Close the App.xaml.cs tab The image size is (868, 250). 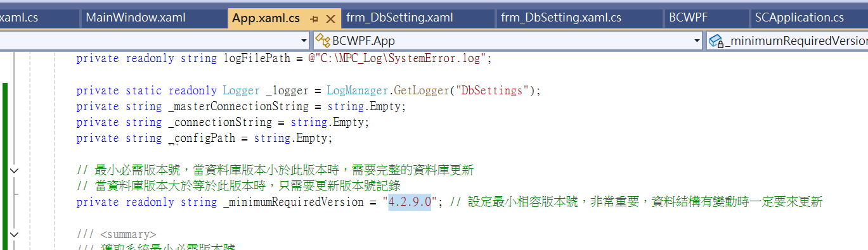click(330, 19)
